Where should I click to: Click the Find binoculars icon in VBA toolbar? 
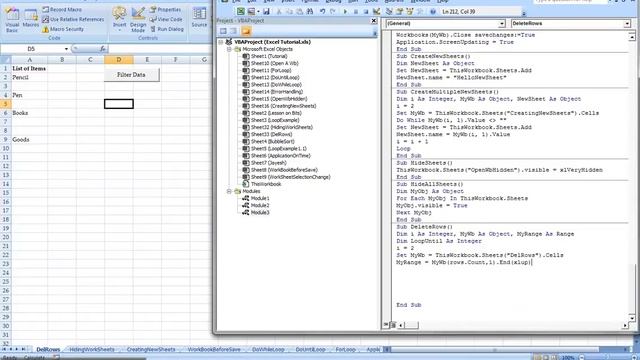tap(310, 11)
